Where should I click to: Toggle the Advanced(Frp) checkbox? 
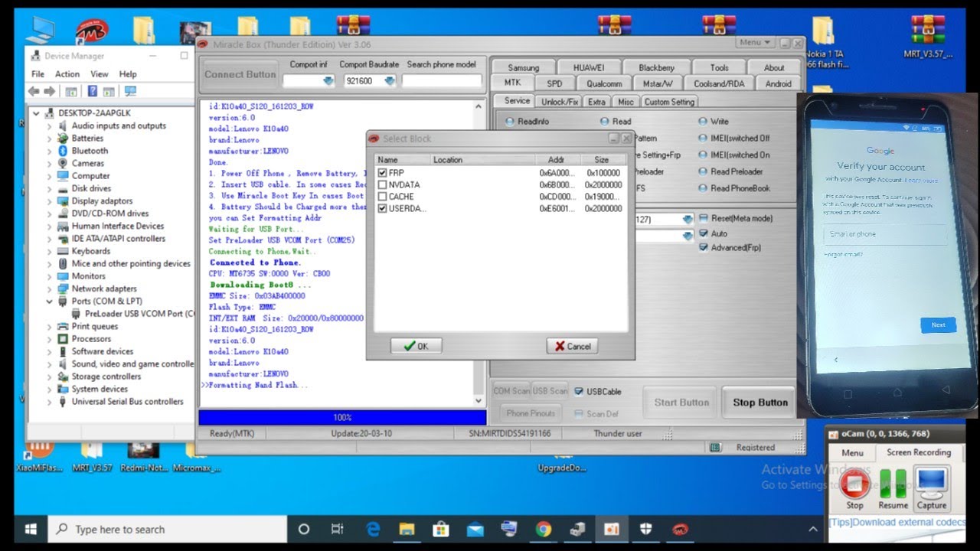click(x=704, y=248)
